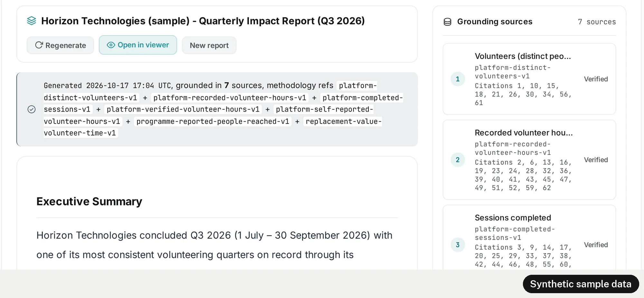Screen dimensions: 644x298
Task: Click Verified status on Sessions completed source
Action: point(596,245)
